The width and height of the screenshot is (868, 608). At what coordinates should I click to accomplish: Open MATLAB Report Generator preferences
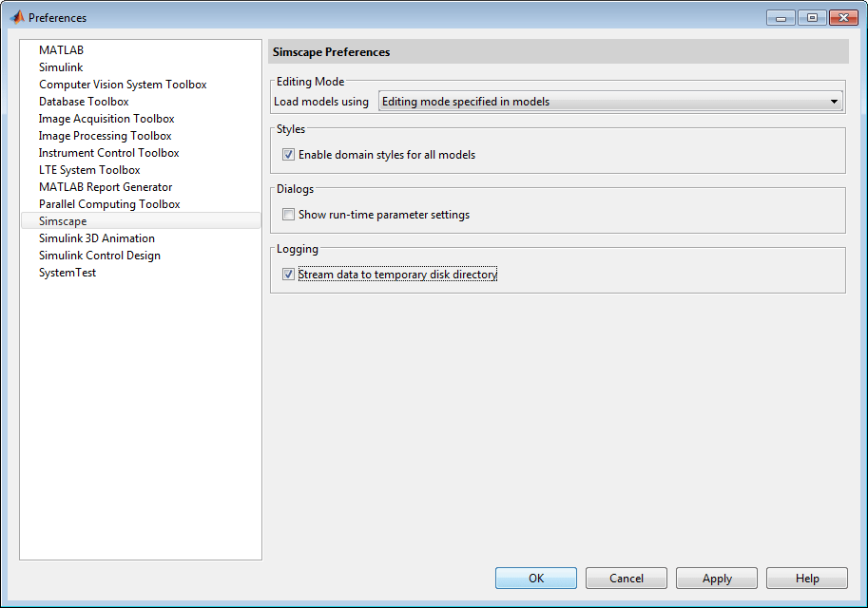(x=106, y=187)
